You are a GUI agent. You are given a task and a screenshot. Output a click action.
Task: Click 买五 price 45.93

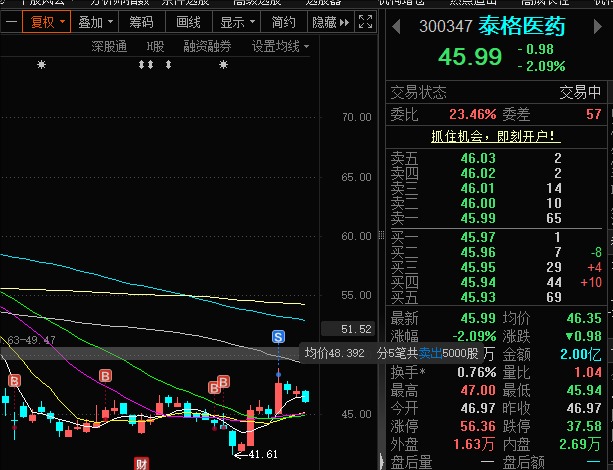[x=478, y=297]
